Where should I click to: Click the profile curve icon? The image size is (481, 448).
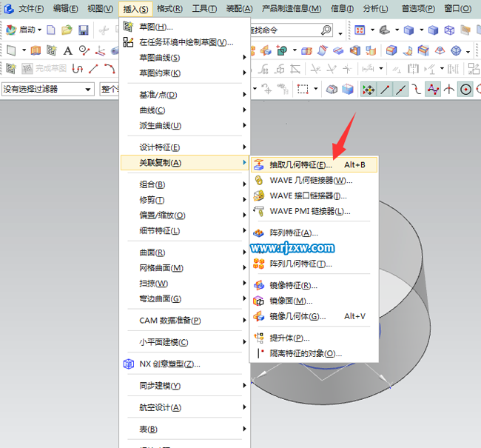click(77, 69)
